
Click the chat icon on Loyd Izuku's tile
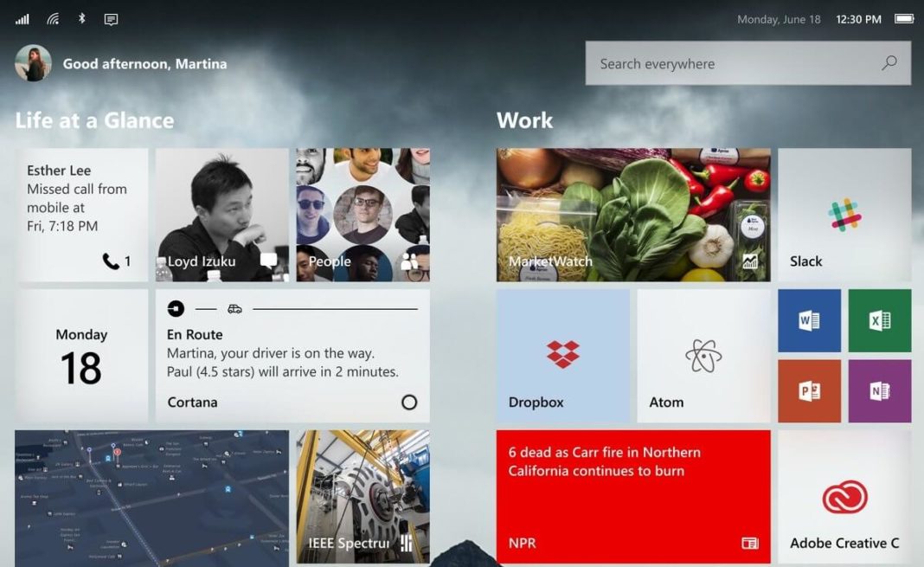click(268, 258)
